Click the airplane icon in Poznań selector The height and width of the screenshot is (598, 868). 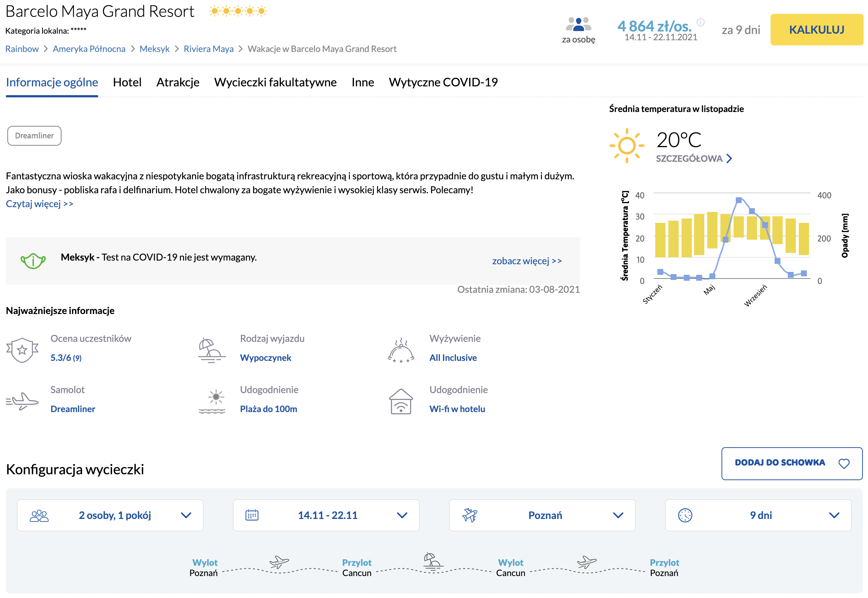(x=469, y=515)
